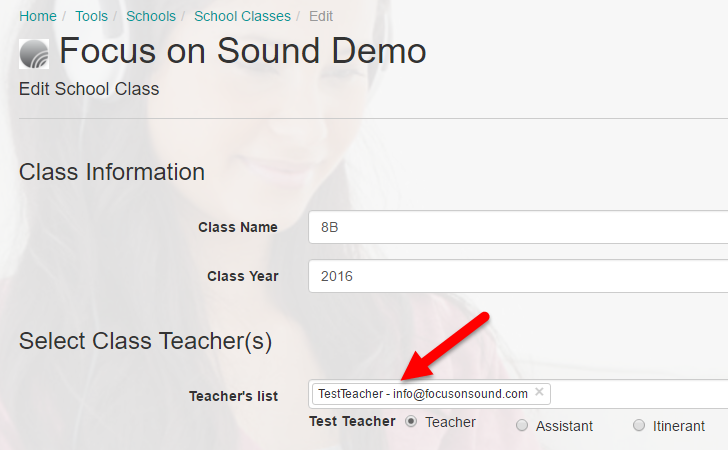Click the Class Name field label
The height and width of the screenshot is (450, 728).
click(238, 227)
